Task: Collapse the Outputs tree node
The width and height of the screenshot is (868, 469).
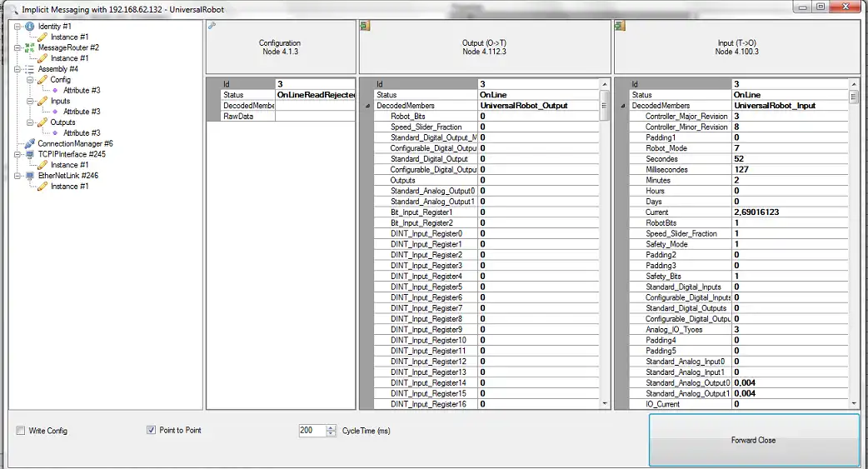Action: click(31, 122)
